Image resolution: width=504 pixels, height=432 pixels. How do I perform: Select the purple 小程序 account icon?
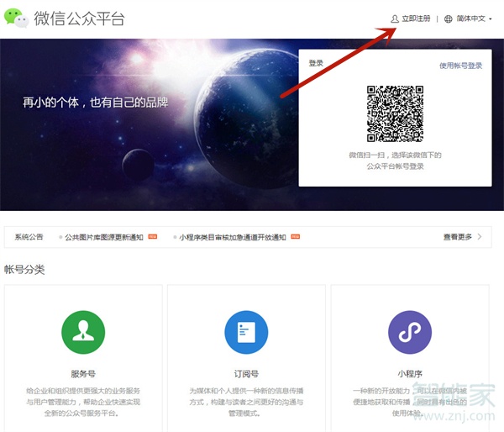(x=409, y=332)
